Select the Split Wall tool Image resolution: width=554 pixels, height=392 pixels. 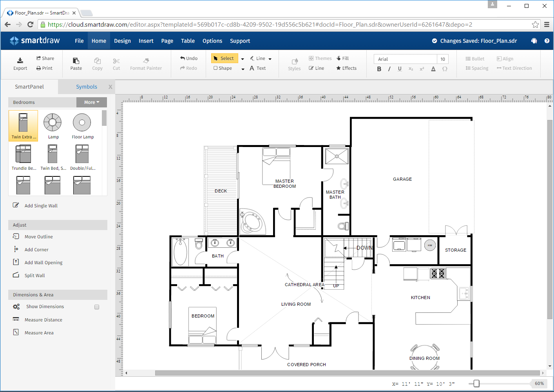[35, 275]
